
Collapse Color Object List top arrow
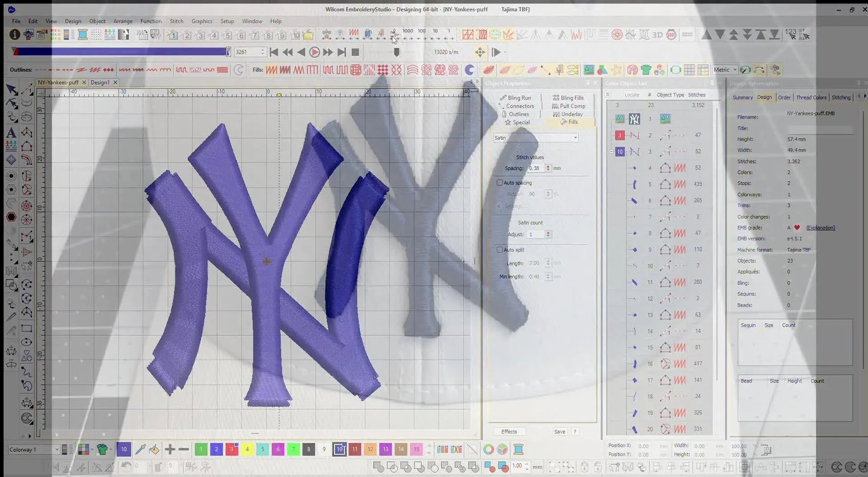(x=608, y=95)
